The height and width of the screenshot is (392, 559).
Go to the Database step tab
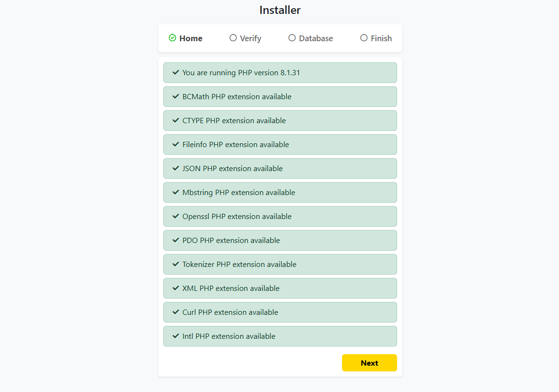click(310, 38)
